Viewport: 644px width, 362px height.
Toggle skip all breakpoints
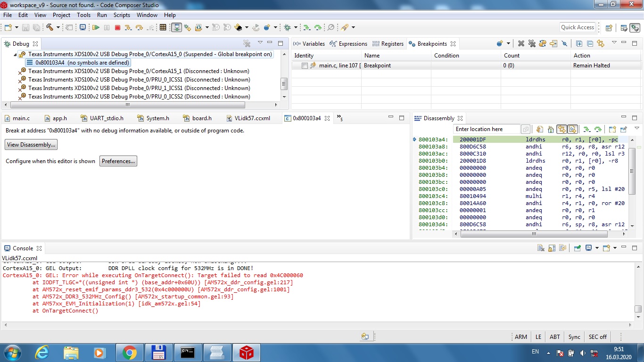(564, 43)
